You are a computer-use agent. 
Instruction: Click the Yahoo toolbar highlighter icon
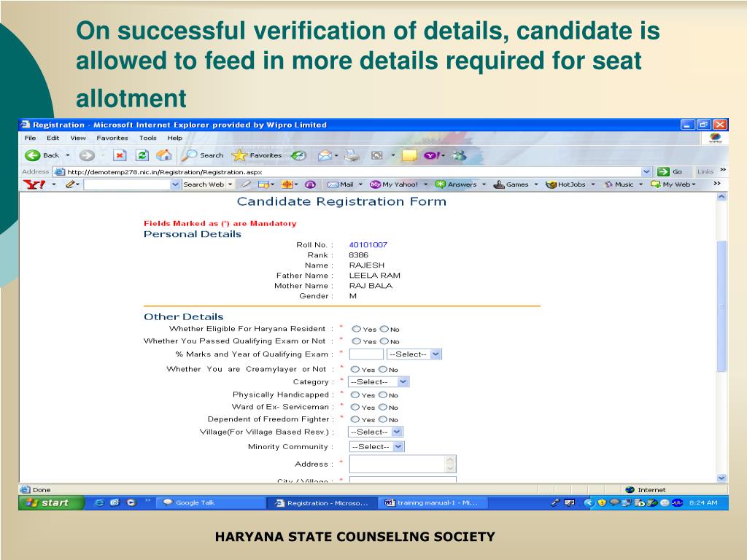pyautogui.click(x=246, y=184)
